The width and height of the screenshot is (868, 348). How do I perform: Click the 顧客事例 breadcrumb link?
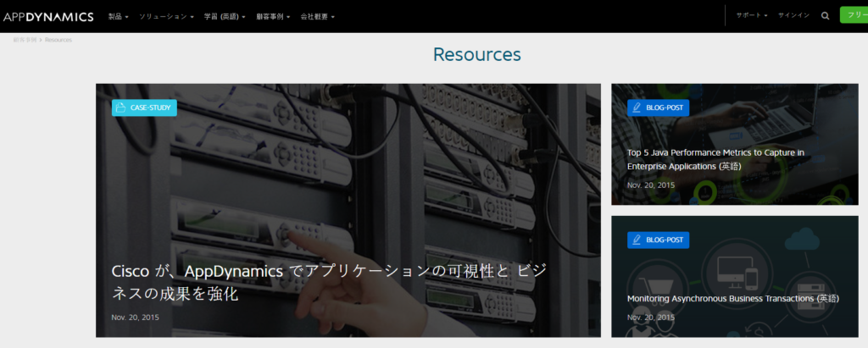click(25, 40)
